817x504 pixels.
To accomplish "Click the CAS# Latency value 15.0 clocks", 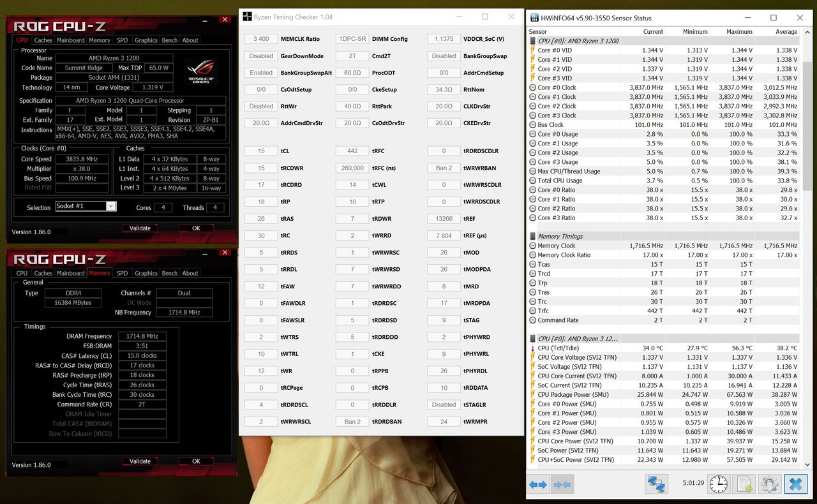I will pos(142,355).
